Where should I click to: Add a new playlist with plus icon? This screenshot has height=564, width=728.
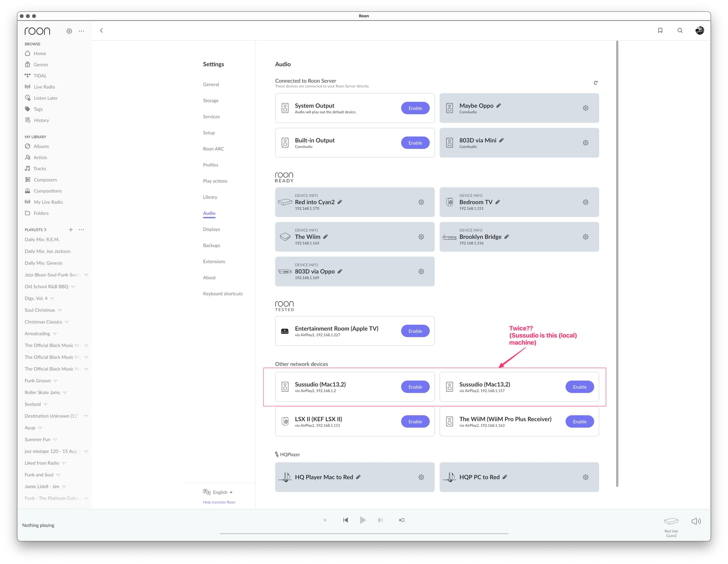click(71, 229)
